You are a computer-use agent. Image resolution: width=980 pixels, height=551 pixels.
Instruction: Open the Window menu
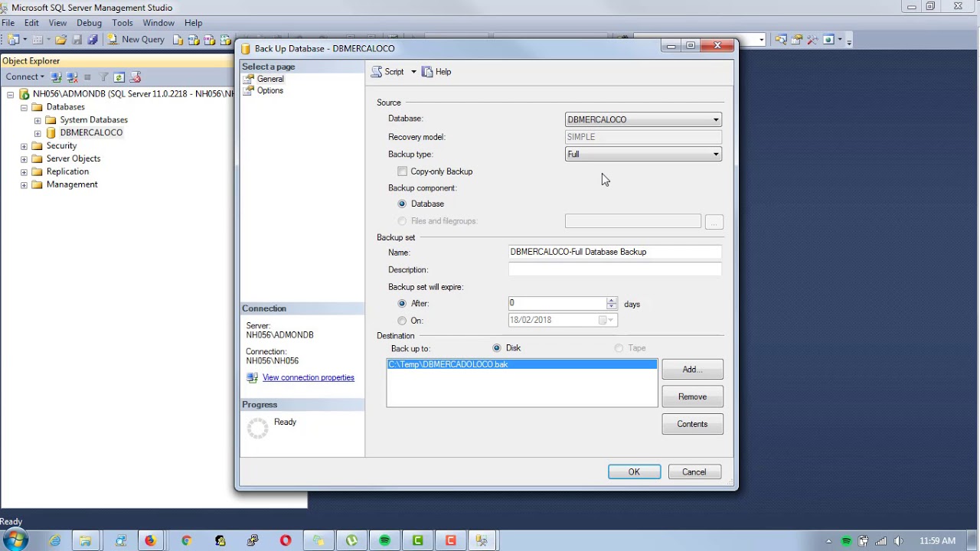(x=158, y=23)
